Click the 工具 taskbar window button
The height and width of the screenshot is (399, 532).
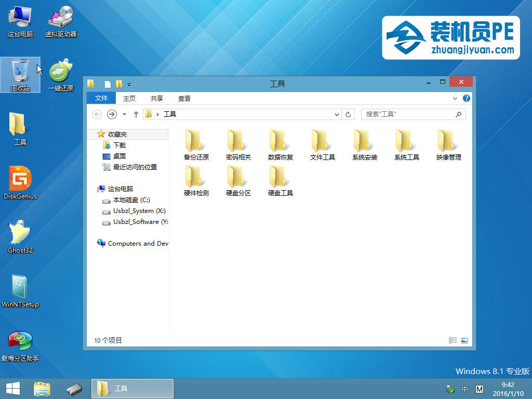[132, 389]
